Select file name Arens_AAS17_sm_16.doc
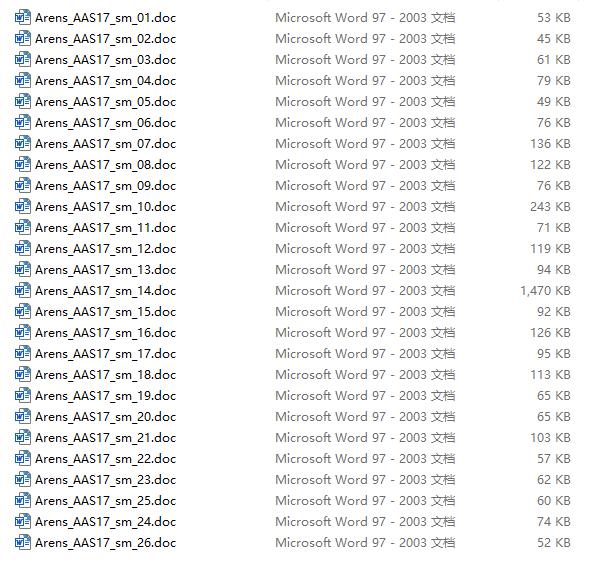Viewport: 612px width, 578px height. coord(105,333)
